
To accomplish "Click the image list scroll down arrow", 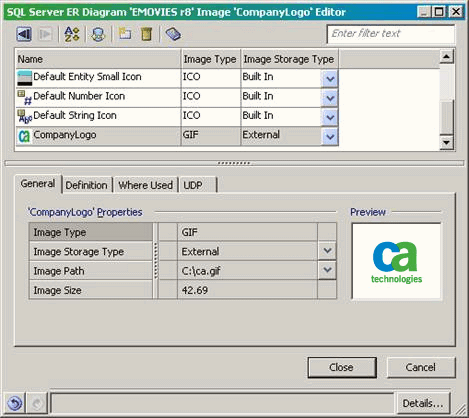I will pyautogui.click(x=446, y=143).
